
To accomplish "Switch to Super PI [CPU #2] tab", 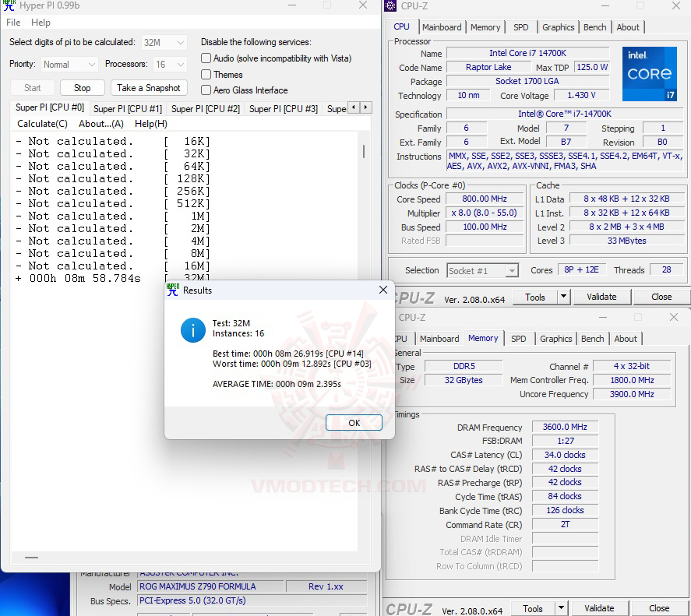I will point(206,109).
